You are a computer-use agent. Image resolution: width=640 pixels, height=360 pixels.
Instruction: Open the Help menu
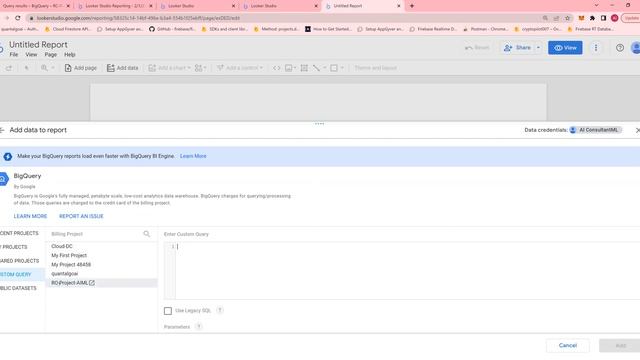click(x=70, y=55)
